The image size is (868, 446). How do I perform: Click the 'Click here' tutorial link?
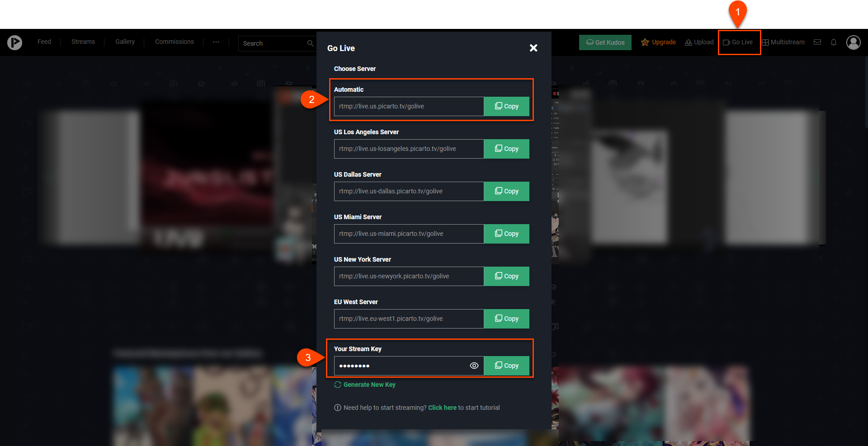(442, 408)
